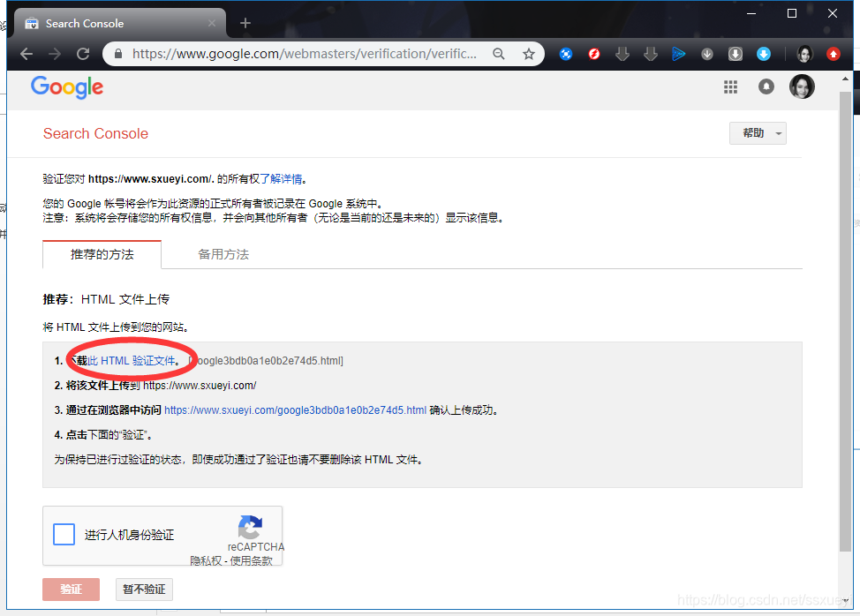860x616 pixels.
Task: Reload the page with refresh icon
Action: (83, 54)
